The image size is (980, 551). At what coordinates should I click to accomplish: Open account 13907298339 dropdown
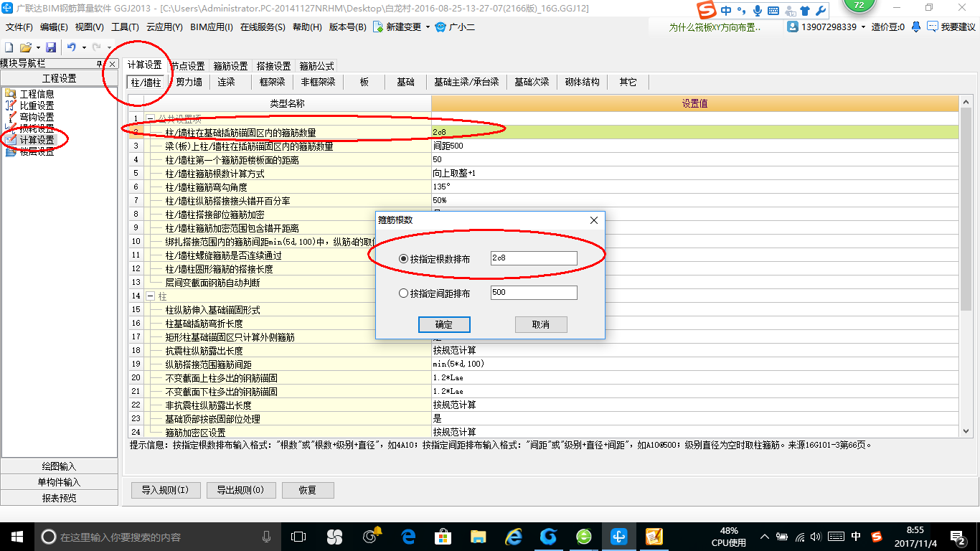863,27
